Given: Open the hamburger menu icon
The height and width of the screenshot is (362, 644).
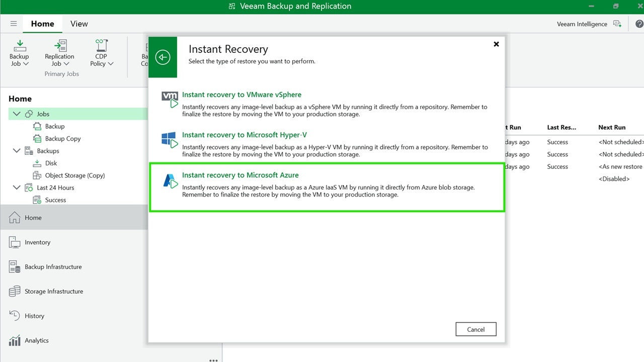Looking at the screenshot, I should click(x=14, y=24).
